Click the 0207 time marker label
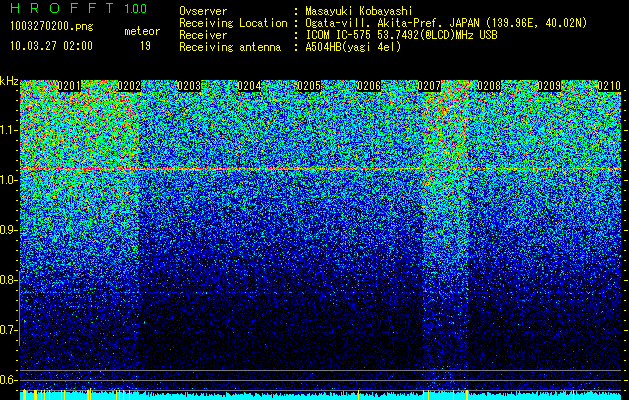This screenshot has height=400, width=629. click(429, 86)
